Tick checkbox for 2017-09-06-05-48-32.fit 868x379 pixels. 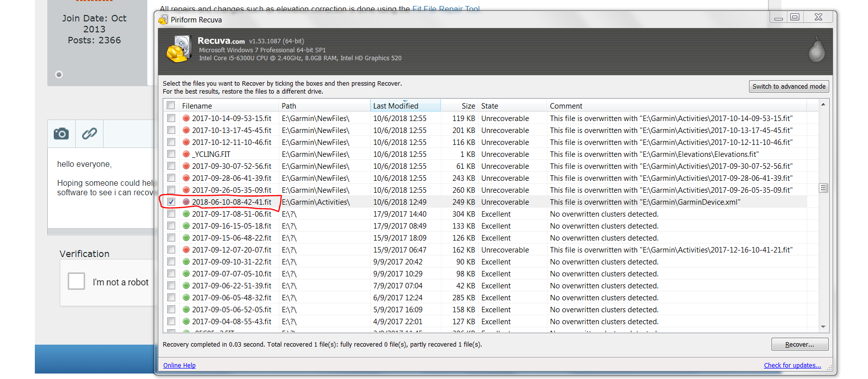[x=171, y=298]
